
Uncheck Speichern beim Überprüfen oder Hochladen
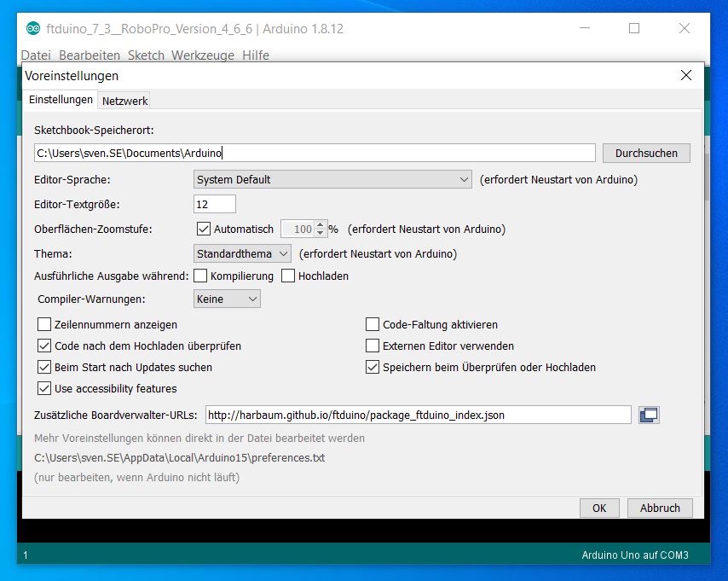[373, 367]
